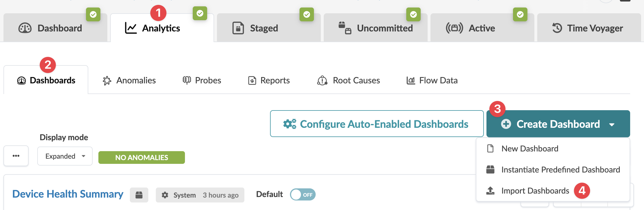The height and width of the screenshot is (210, 644).
Task: Click the NO ANOMALIES status label
Action: point(141,157)
